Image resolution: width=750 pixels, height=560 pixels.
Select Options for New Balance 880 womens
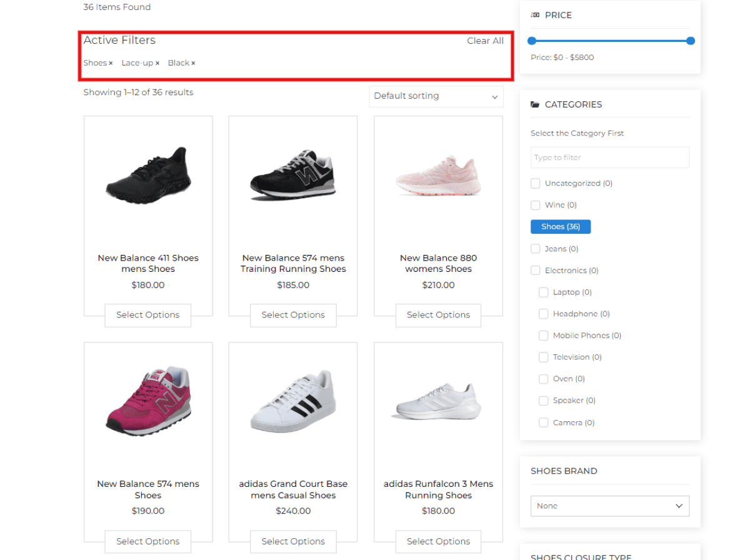pos(438,315)
